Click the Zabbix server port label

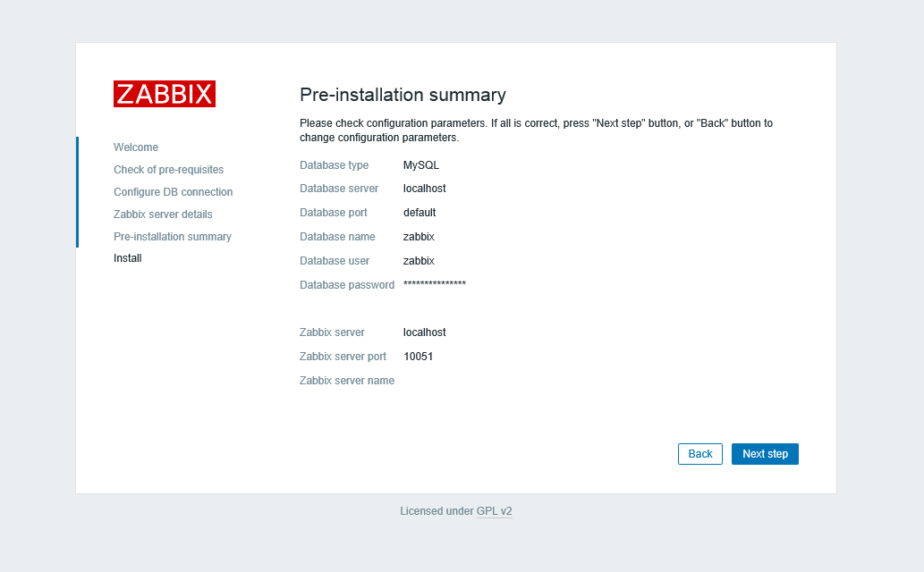tap(343, 357)
